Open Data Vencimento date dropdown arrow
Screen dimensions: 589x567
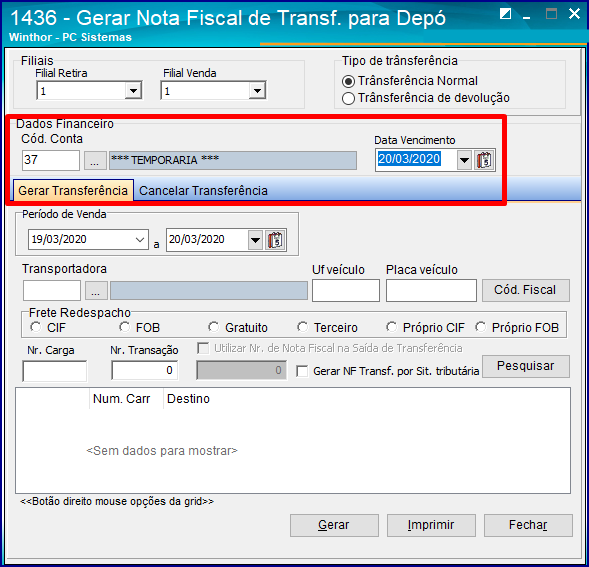pyautogui.click(x=464, y=160)
